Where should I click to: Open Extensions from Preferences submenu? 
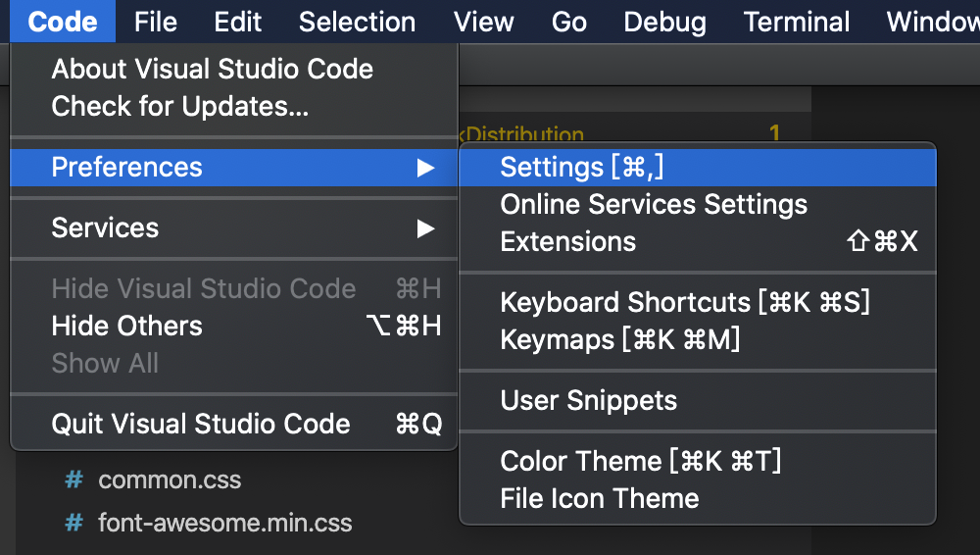point(698,241)
